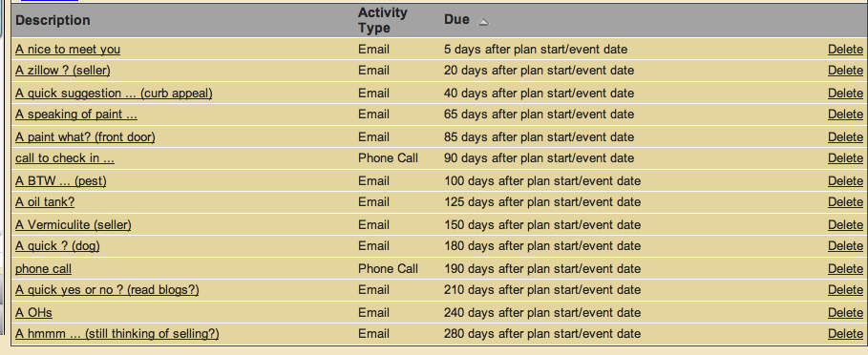Viewport: 868px width, 355px height.
Task: Delete the 'A nice to meet you' row
Action: click(845, 50)
